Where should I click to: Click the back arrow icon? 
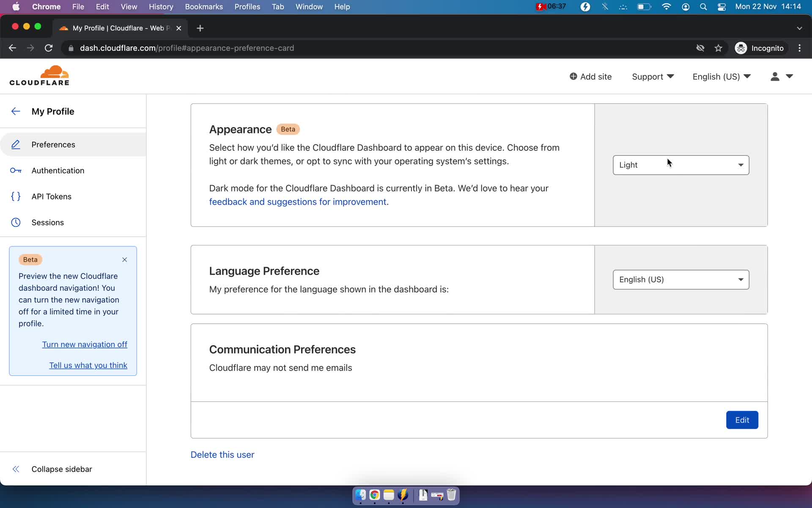pos(15,111)
